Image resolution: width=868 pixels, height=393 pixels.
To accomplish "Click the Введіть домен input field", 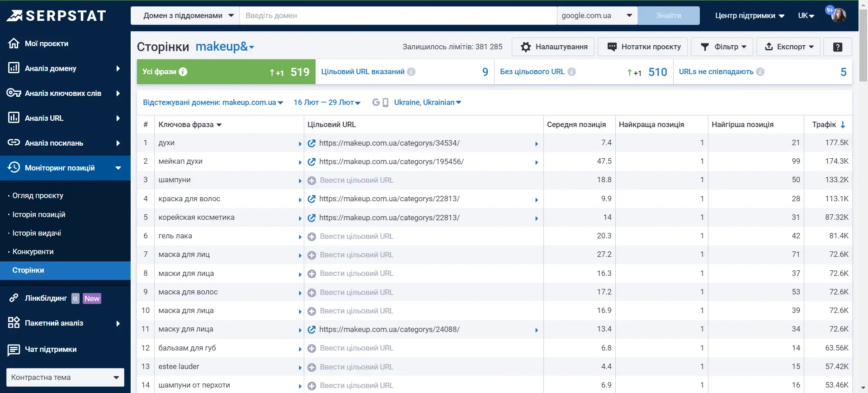I will (x=398, y=15).
